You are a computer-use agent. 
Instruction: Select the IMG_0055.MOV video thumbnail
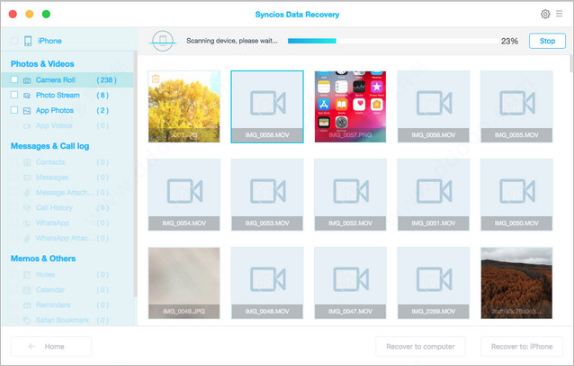point(516,107)
